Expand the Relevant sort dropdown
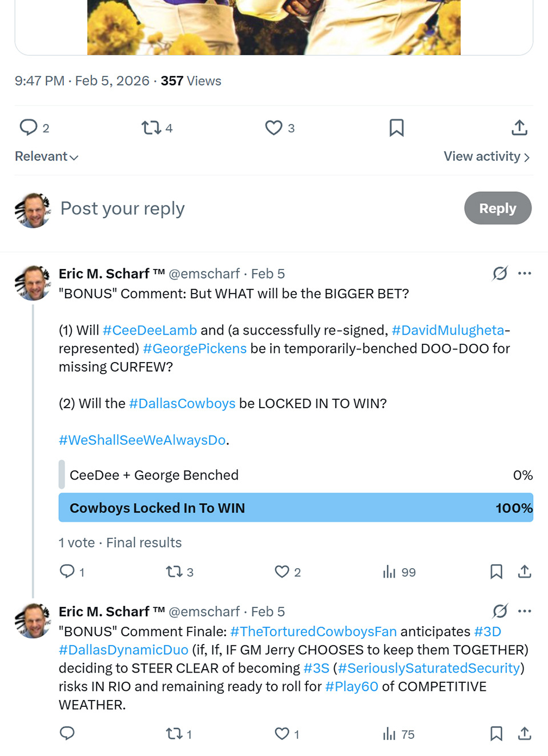Screen dimensions: 548x756 pyautogui.click(x=47, y=156)
